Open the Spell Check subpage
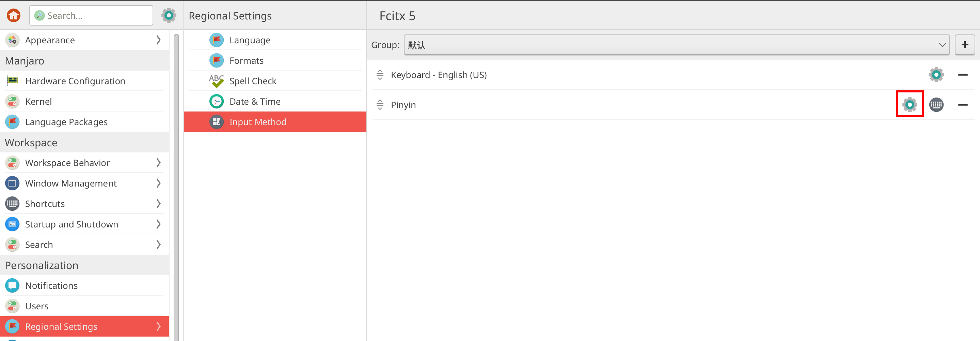The width and height of the screenshot is (980, 341). pos(275,81)
